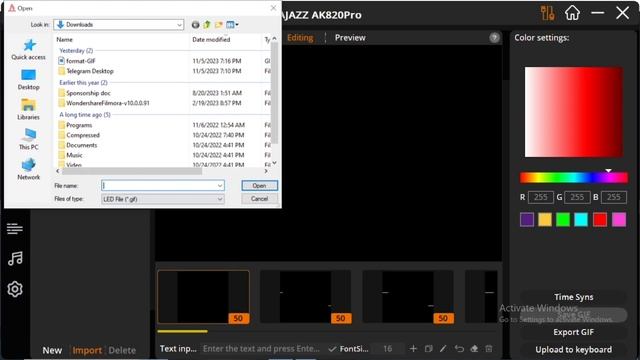Select This PC in places bar
This screenshot has height=360, width=640.
pyautogui.click(x=29, y=139)
